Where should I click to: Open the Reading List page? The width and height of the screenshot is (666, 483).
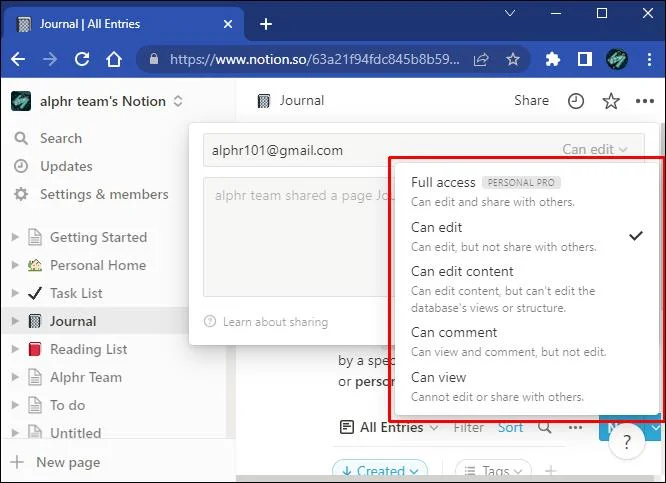coord(88,349)
